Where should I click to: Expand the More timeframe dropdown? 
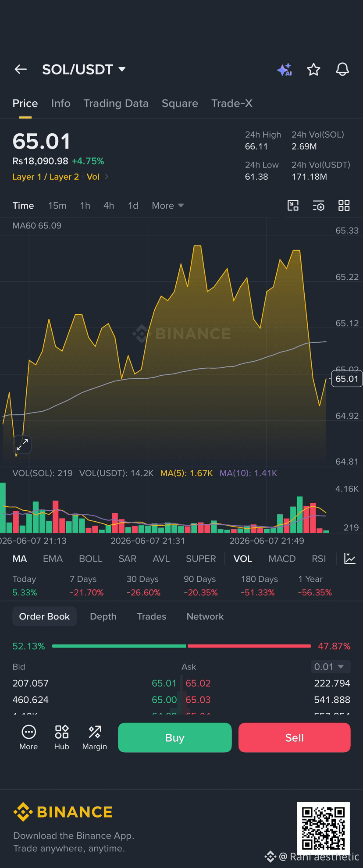click(167, 206)
